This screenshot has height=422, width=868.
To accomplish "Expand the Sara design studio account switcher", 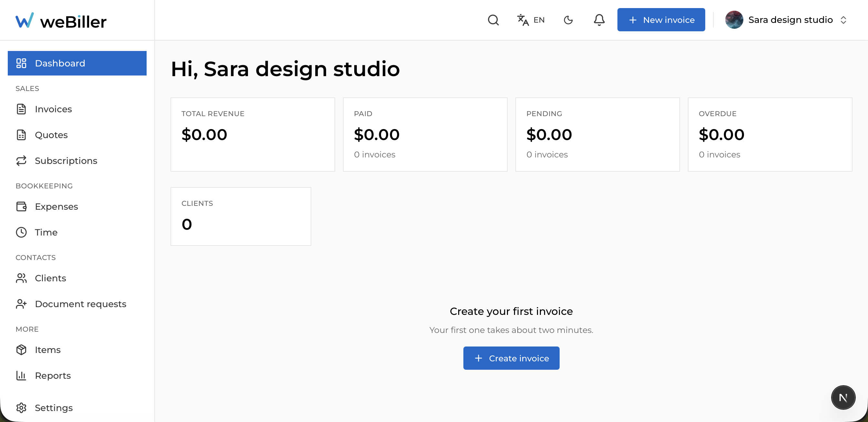I will tap(843, 20).
